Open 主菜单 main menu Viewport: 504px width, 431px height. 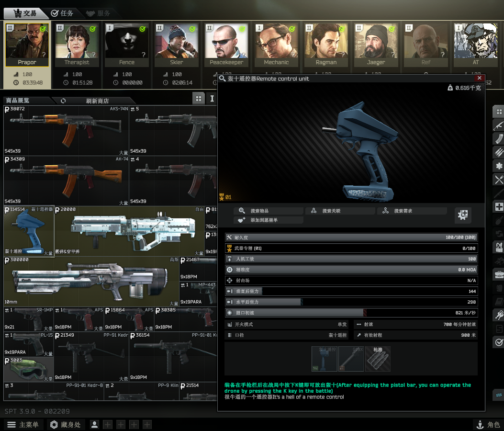coord(23,425)
